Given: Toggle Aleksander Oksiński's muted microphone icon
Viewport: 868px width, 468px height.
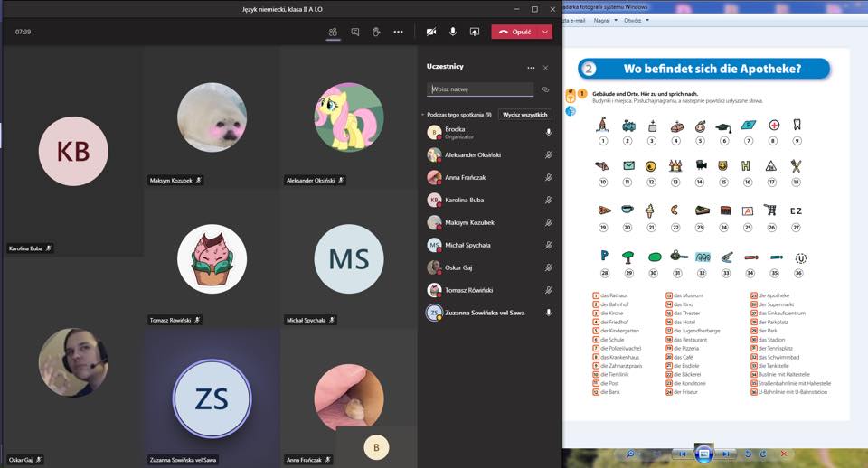Looking at the screenshot, I should [x=548, y=154].
